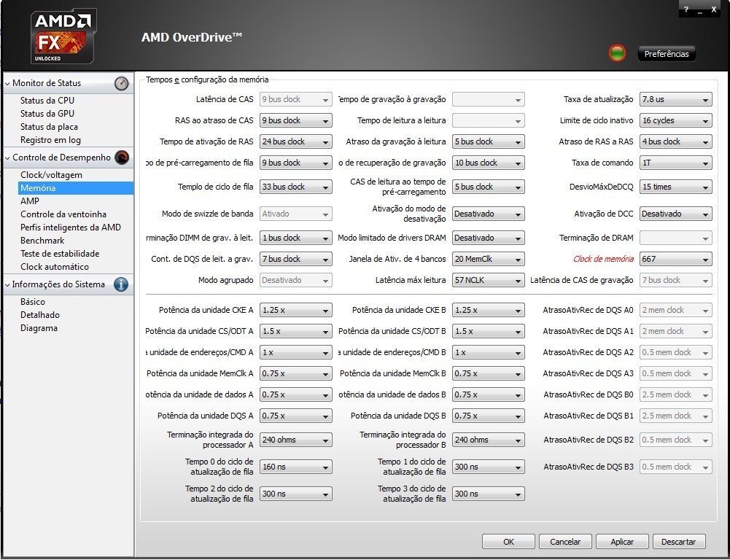Image resolution: width=730 pixels, height=560 pixels.
Task: Open Registro em log page
Action: point(50,140)
